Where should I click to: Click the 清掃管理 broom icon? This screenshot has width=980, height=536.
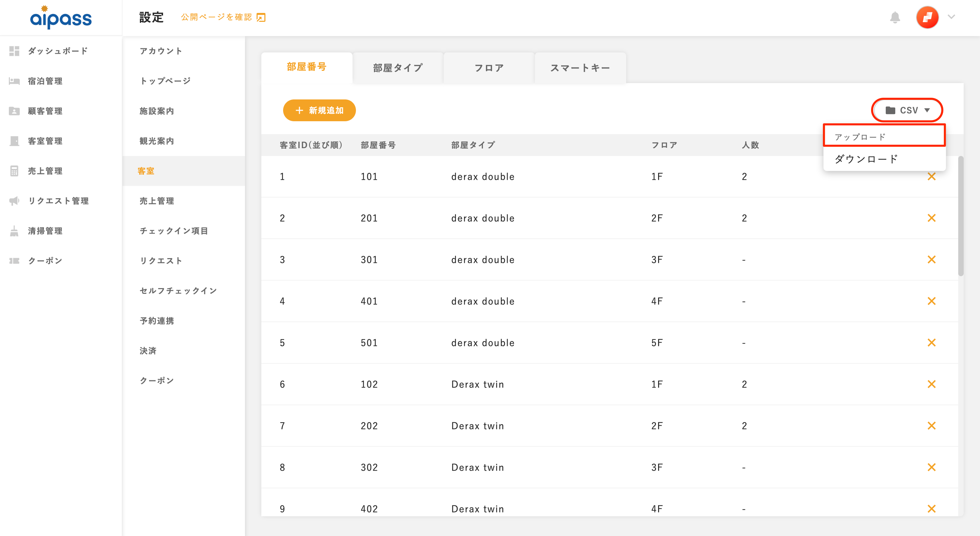click(14, 231)
